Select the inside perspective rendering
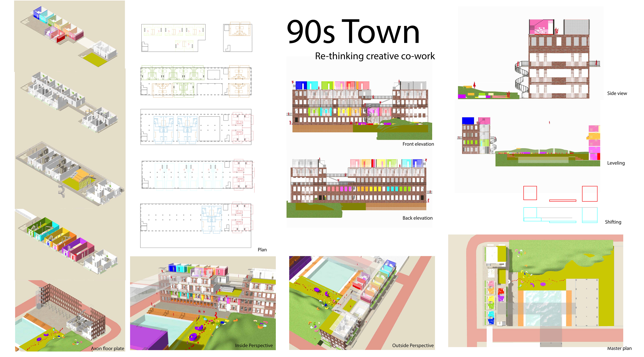The height and width of the screenshot is (357, 644). tap(203, 303)
